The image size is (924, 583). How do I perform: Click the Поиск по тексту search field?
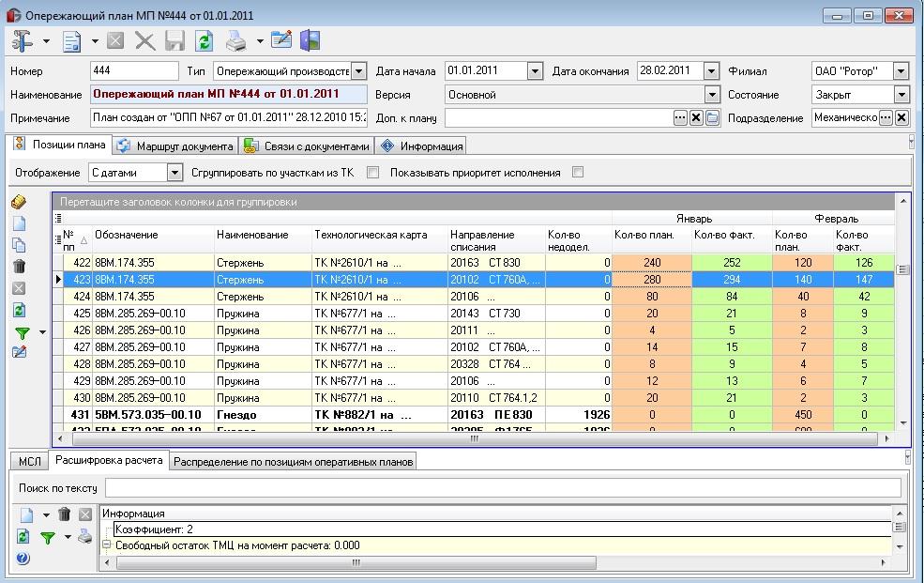click(503, 487)
